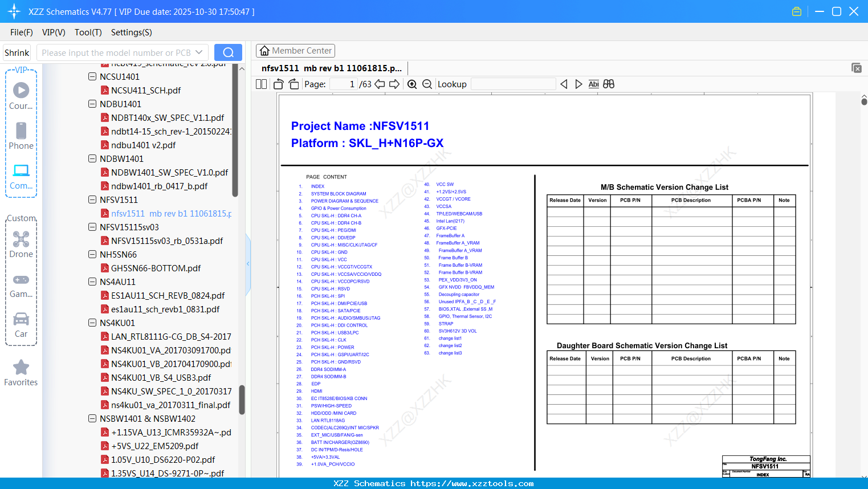Open +5VS_U22_EM5209.pdf
Viewport: 868px width, 489px height.
(x=155, y=446)
